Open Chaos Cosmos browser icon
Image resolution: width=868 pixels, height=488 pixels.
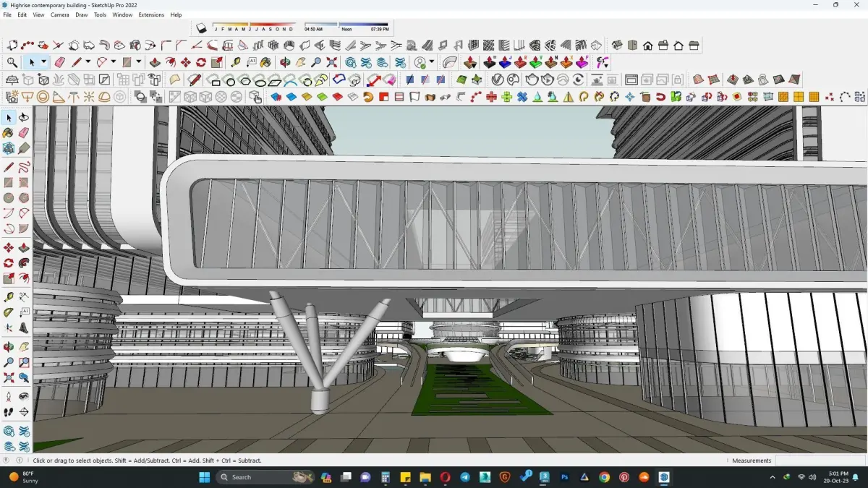coord(513,80)
